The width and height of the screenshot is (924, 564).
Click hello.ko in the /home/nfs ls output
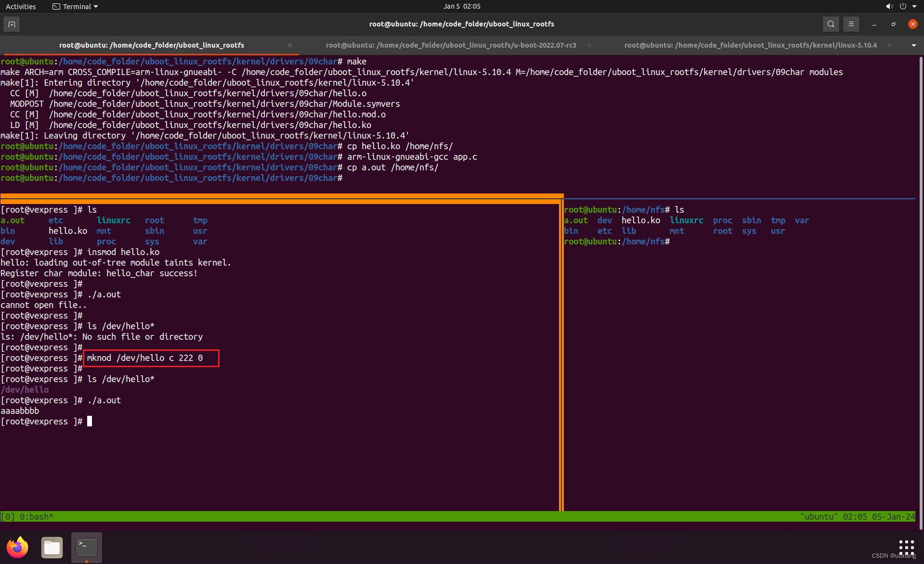(x=641, y=220)
